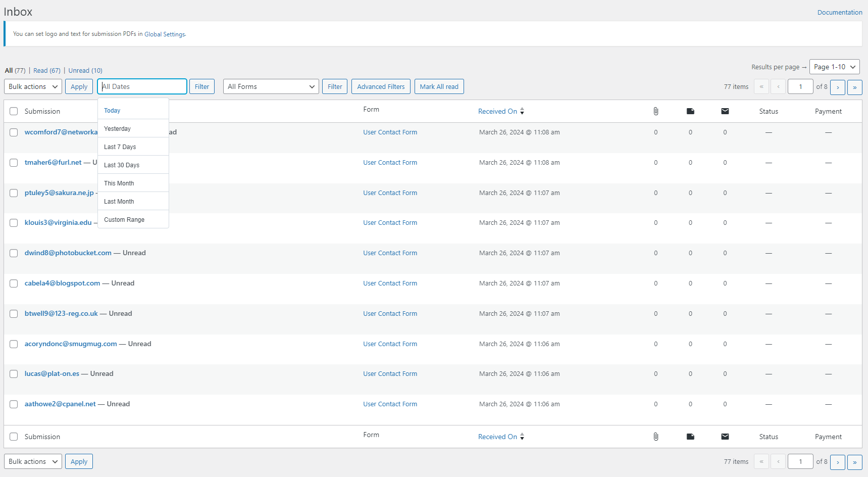Jump to last page with top double arrow

[854, 87]
